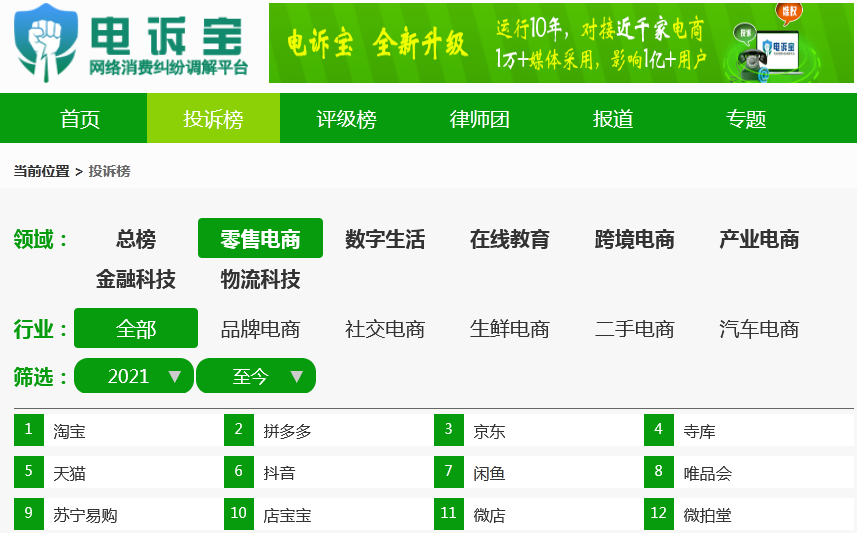Go to 首页 in the navigation bar
Viewport: 857px width, 533px height.
[80, 119]
